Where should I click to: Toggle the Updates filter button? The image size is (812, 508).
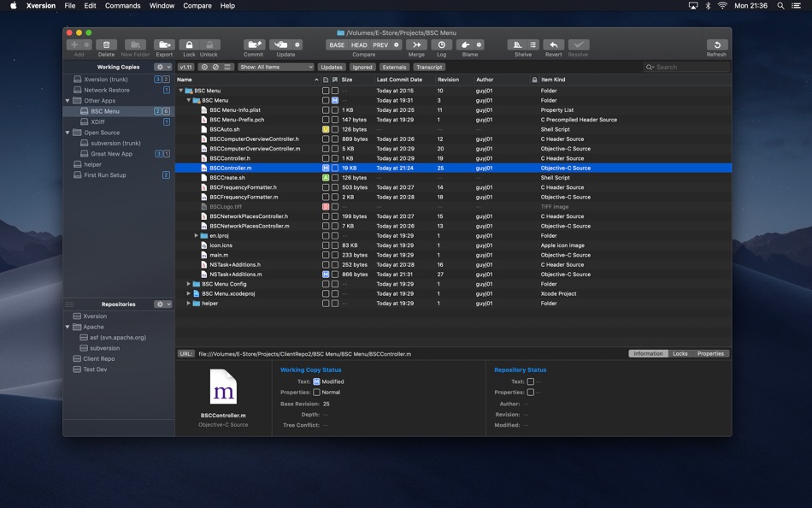point(332,67)
